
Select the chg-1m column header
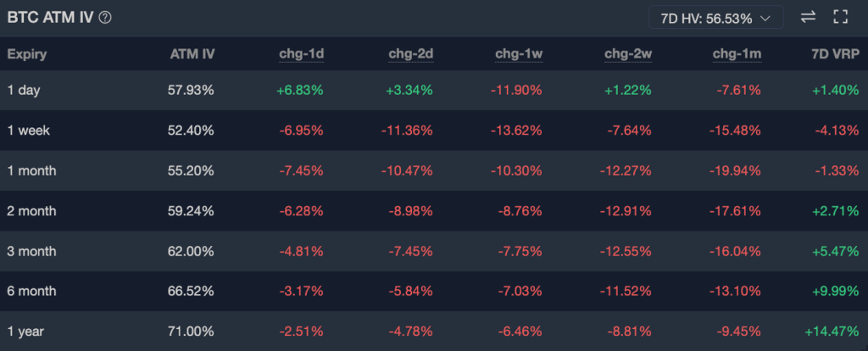737,54
